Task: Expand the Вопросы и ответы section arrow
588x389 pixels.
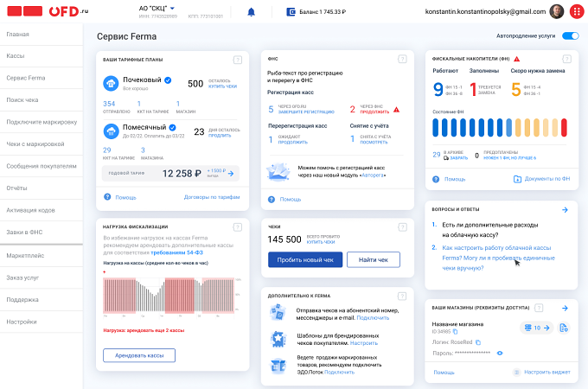Action: [565, 210]
